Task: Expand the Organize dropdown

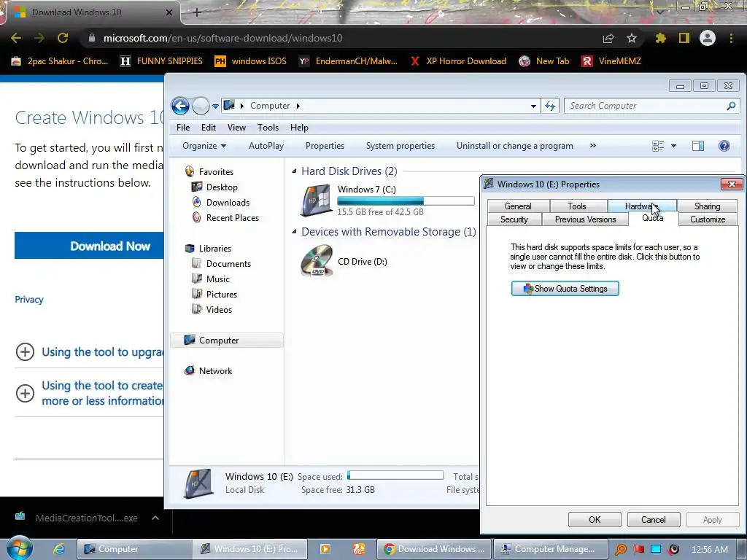Action: click(204, 146)
